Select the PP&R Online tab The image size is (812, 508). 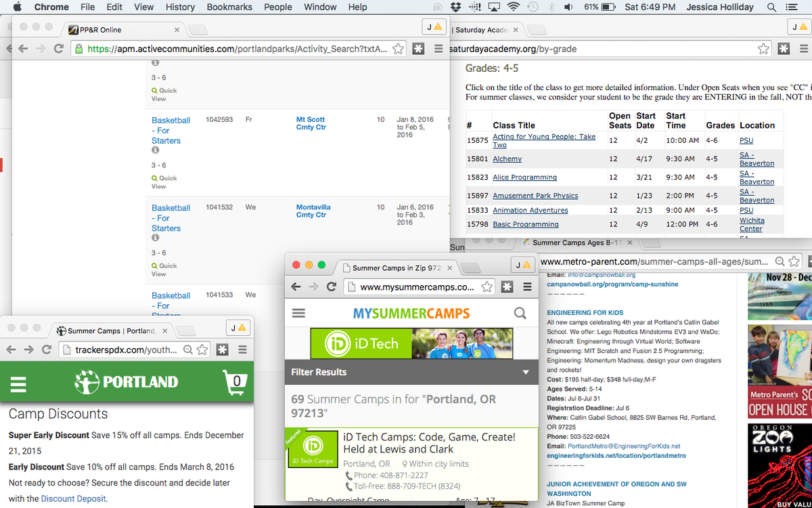[x=123, y=30]
